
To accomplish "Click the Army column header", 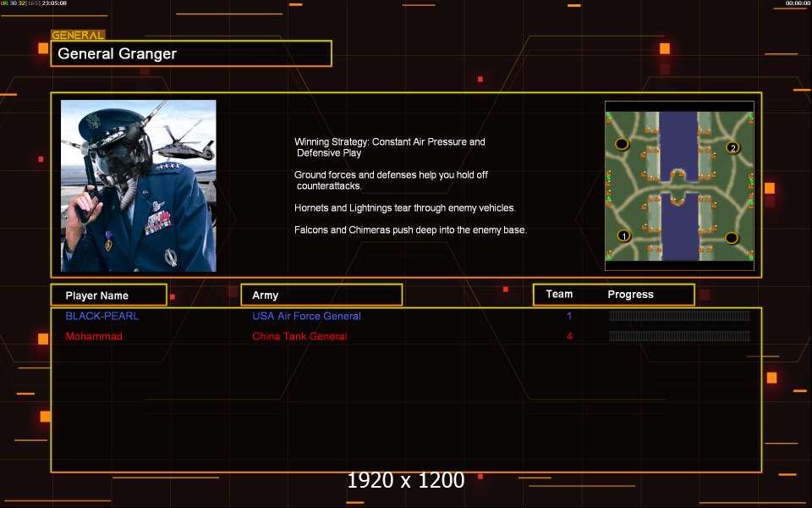I will pos(321,295).
